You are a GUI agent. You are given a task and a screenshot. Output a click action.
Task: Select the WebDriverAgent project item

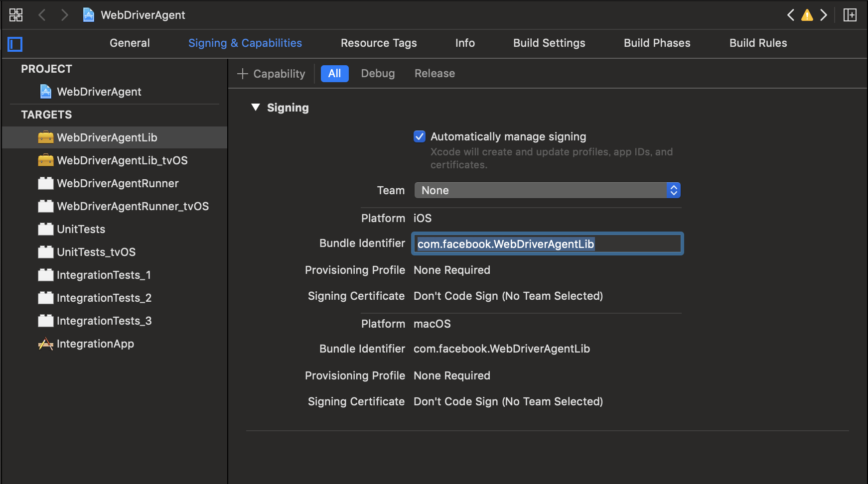pyautogui.click(x=99, y=92)
